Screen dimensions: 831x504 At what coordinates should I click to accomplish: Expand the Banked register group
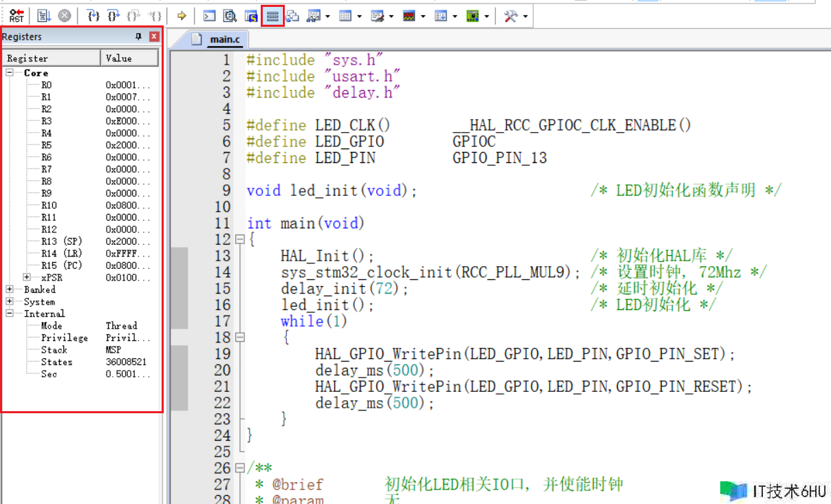[x=10, y=289]
